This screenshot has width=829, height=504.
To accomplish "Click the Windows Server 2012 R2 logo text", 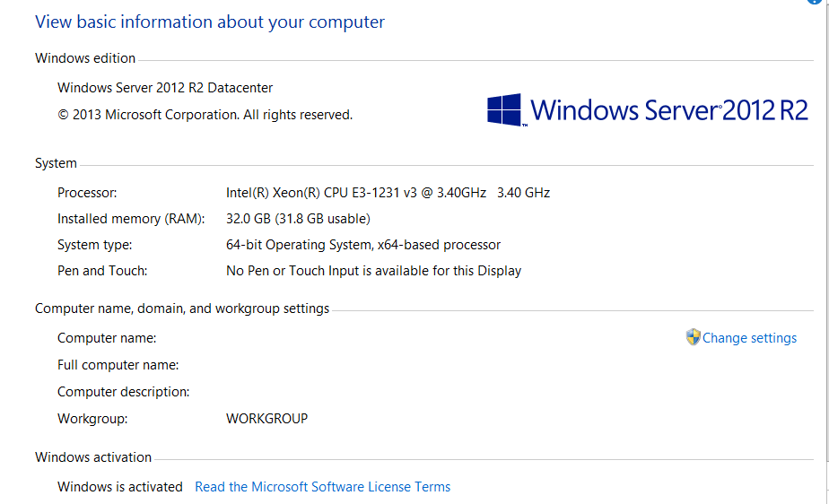I will coord(669,110).
